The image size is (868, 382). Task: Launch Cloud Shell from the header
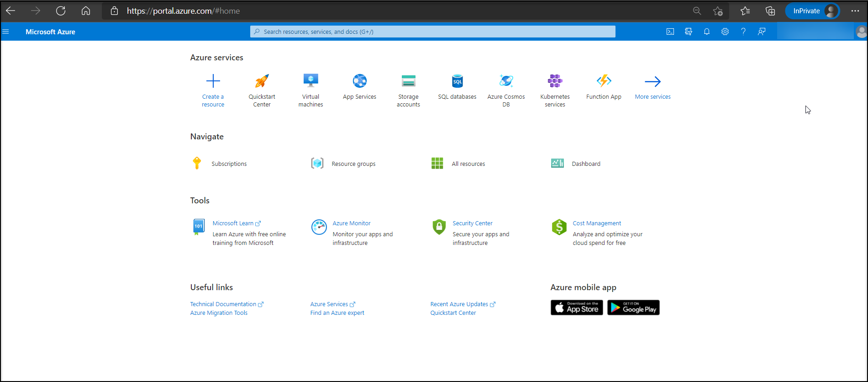point(670,32)
